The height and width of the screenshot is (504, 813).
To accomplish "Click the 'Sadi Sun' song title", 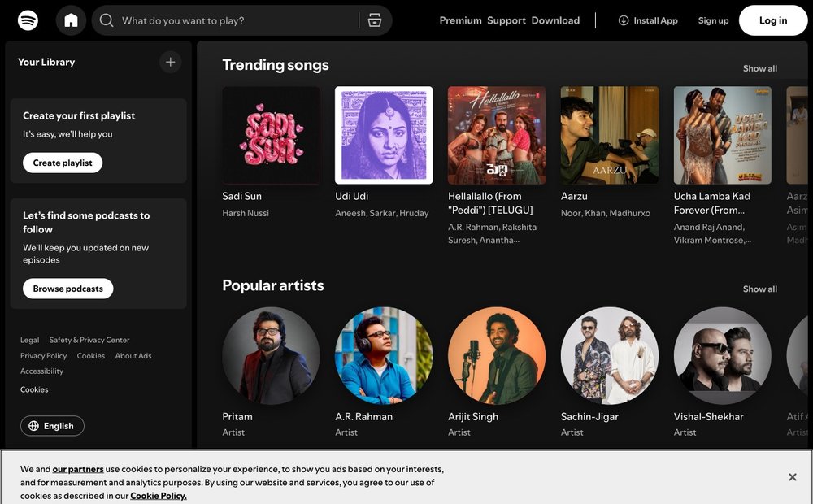I will [x=241, y=196].
